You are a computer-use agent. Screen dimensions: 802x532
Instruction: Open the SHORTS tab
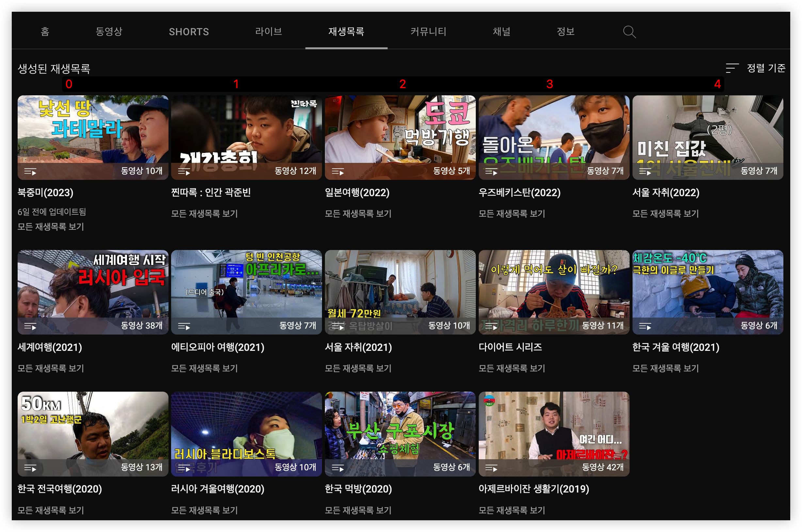(x=189, y=32)
